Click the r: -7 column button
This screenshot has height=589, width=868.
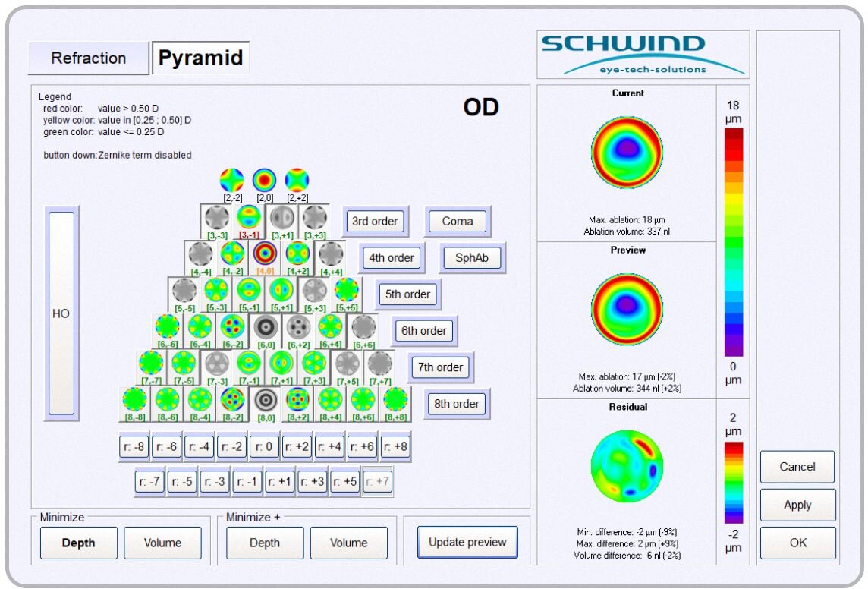pos(150,482)
